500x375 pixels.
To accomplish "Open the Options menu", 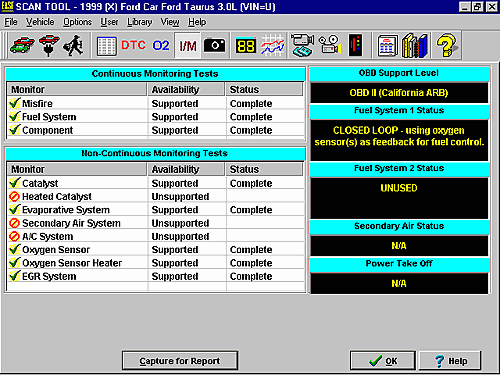I will click(x=77, y=22).
